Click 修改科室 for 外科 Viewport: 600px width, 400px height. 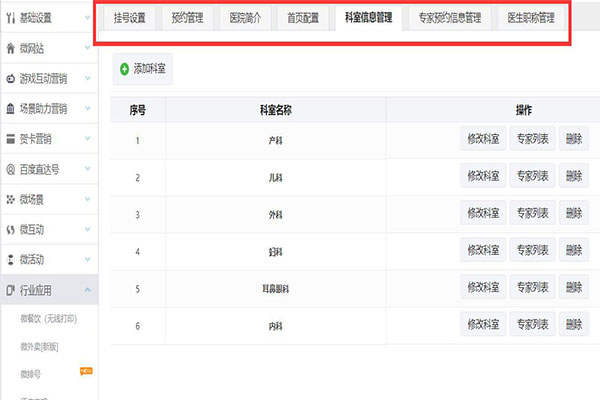(x=483, y=213)
